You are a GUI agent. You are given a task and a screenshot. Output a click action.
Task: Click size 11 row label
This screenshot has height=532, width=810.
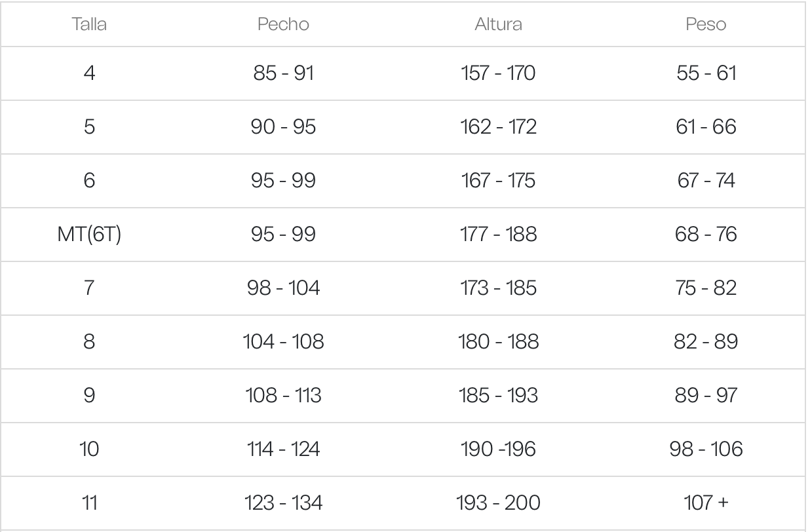point(90,503)
